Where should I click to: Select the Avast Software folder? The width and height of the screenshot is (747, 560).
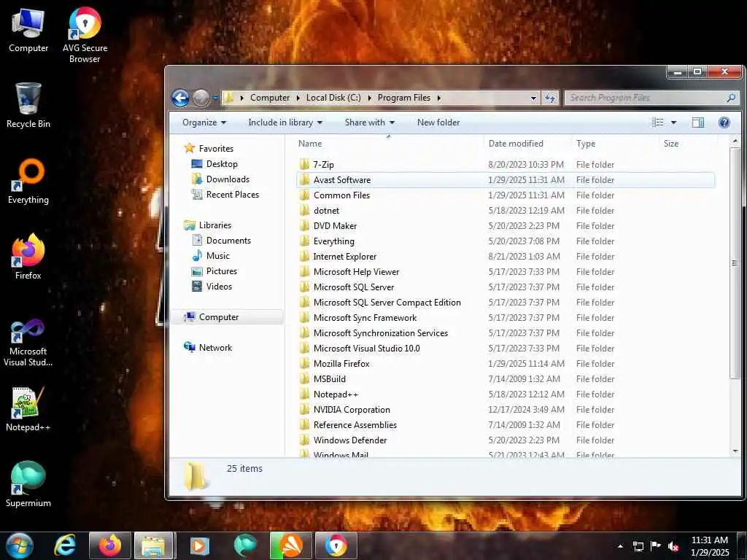(x=505, y=180)
